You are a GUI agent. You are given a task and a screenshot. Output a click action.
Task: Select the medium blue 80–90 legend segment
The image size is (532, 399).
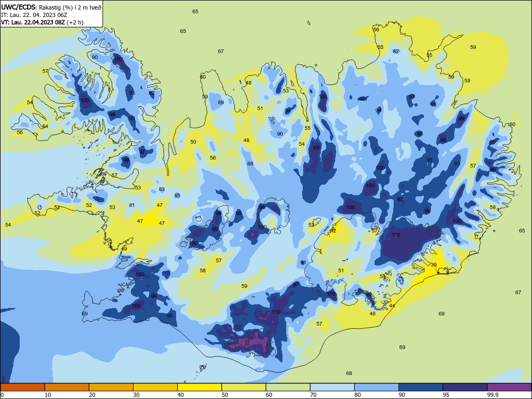point(377,387)
